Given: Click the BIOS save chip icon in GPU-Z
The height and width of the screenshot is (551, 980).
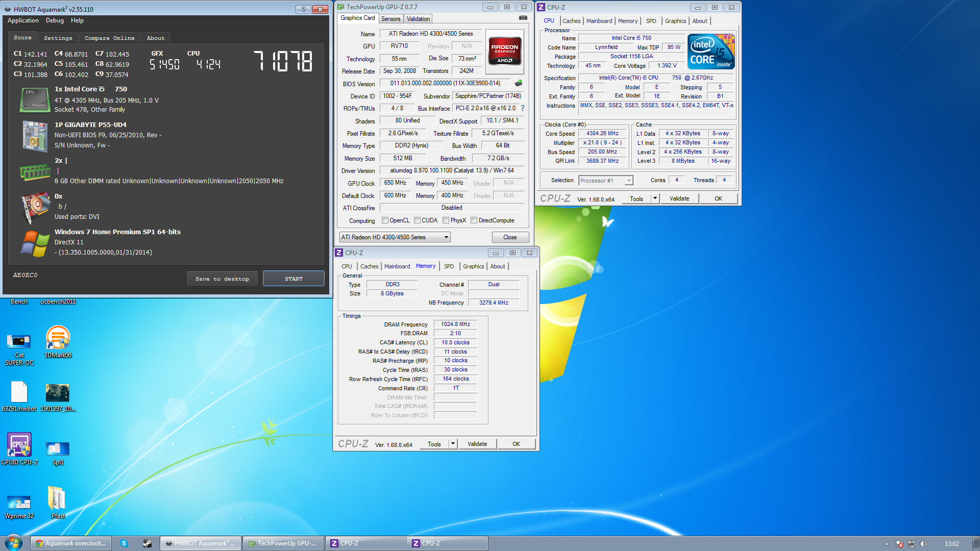Looking at the screenshot, I should [x=519, y=83].
